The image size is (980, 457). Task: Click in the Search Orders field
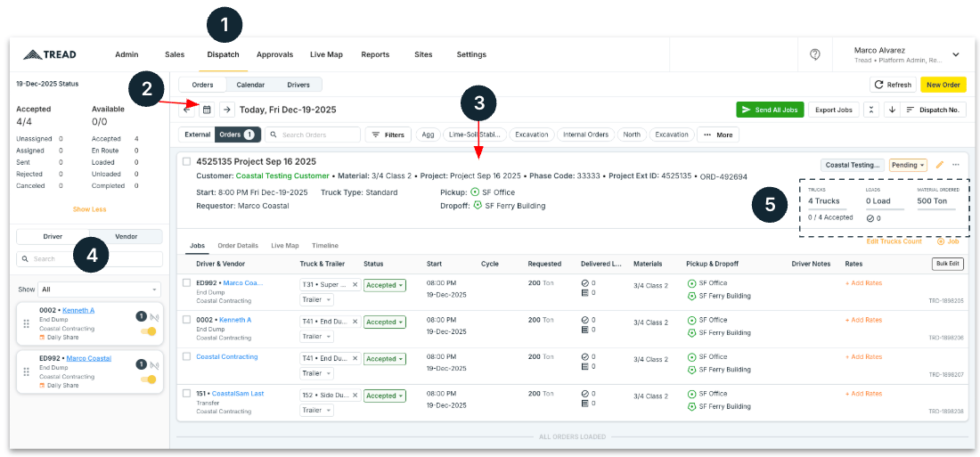(313, 135)
